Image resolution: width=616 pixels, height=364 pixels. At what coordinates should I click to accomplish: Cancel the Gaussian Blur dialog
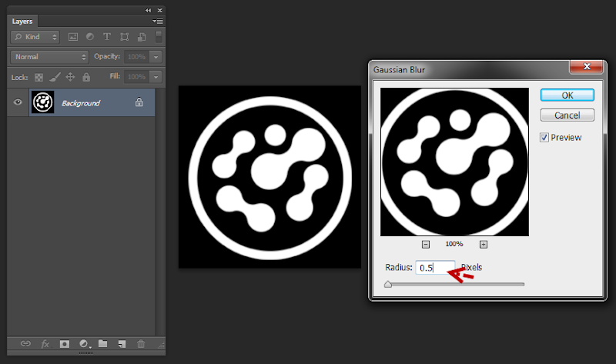[x=567, y=115]
